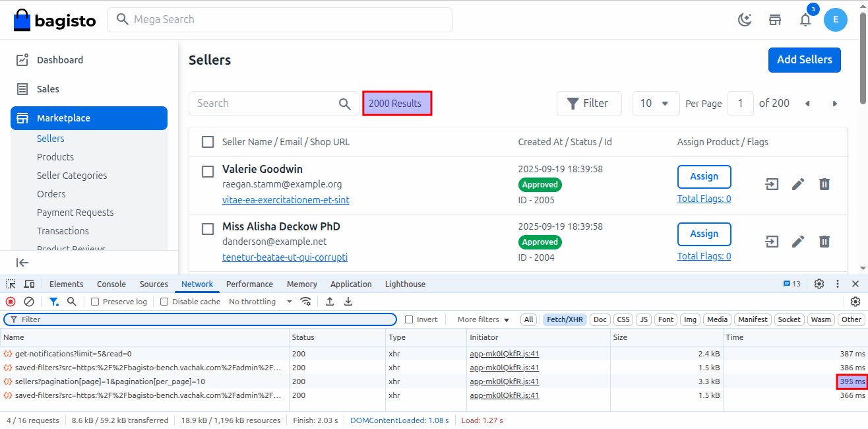Viewport: 868px width, 429px height.
Task: Click login-as-seller icon for Valerie Goodwin
Action: (x=772, y=184)
